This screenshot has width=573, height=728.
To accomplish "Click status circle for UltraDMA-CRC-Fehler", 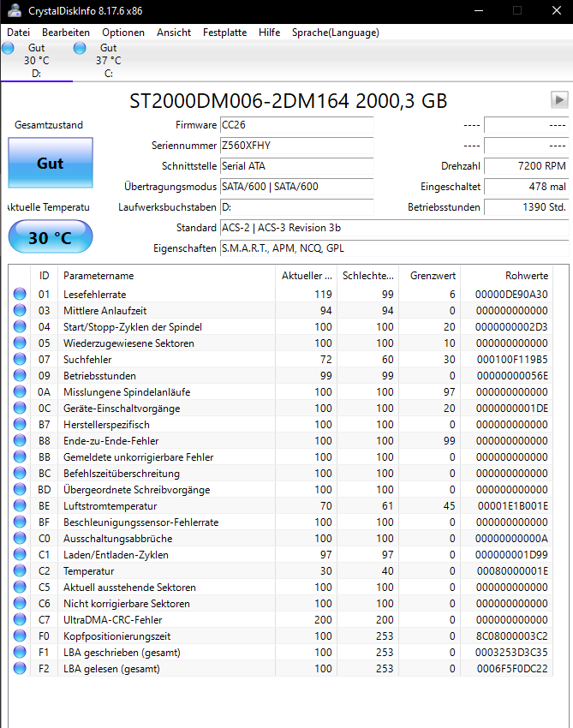I will point(20,619).
